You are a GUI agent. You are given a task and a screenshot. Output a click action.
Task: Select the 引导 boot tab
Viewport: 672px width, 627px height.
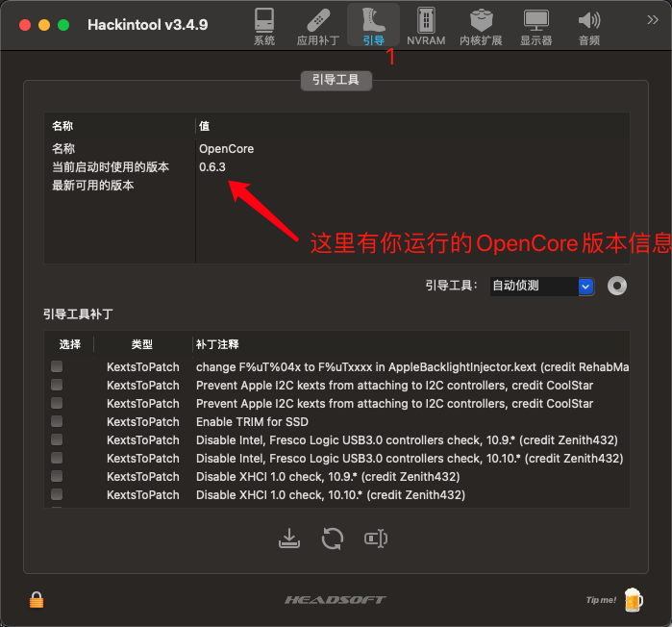point(373,27)
